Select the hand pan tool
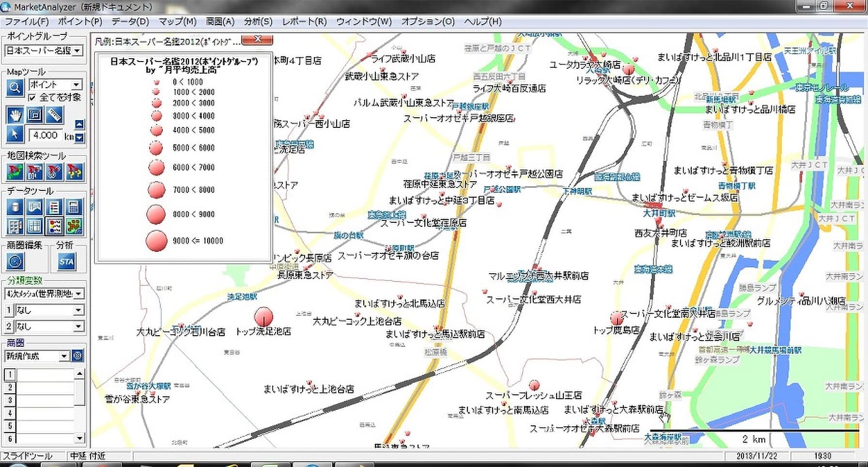 point(15,115)
